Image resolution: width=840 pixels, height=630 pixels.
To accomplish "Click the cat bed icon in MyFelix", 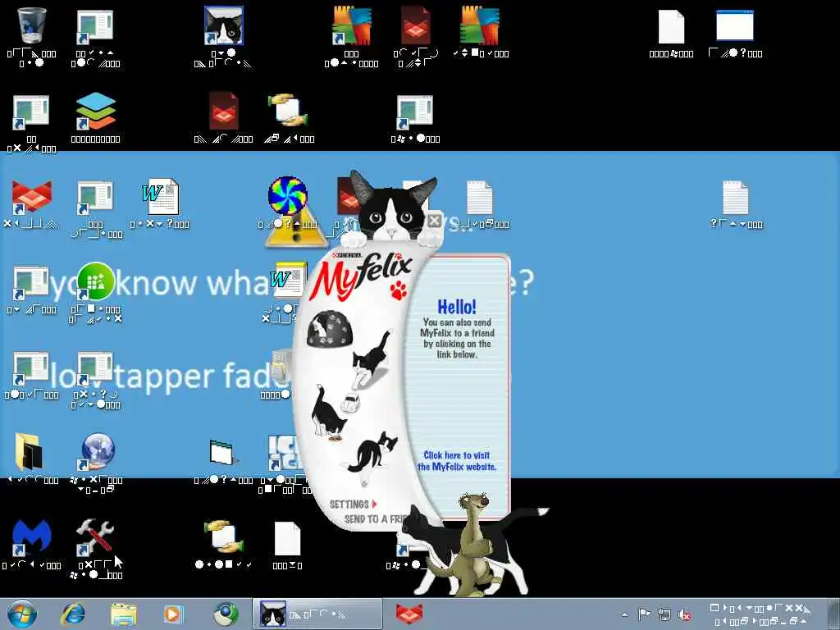I will point(328,329).
